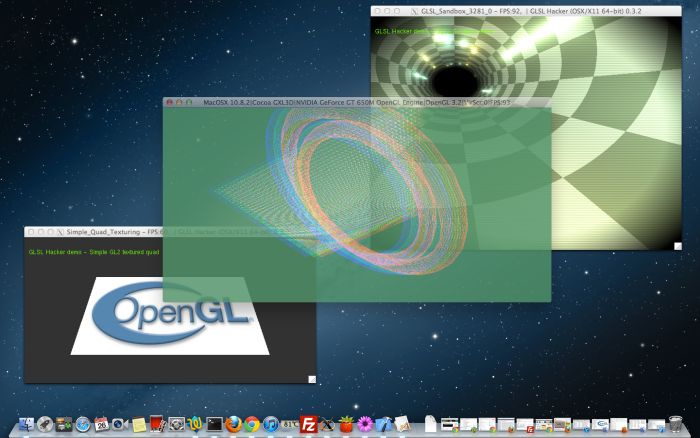This screenshot has height=438, width=700.
Task: Open Mission Control from the Dock
Action: point(63,424)
